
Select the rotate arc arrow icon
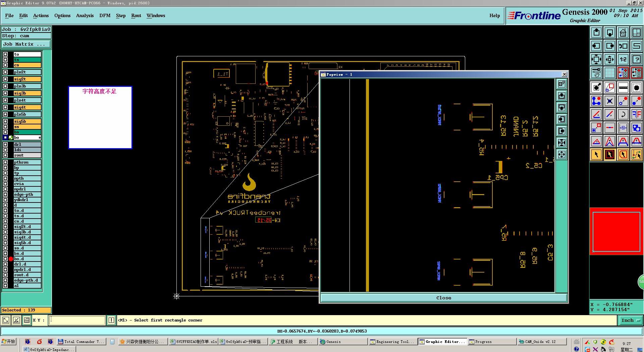coord(623,114)
